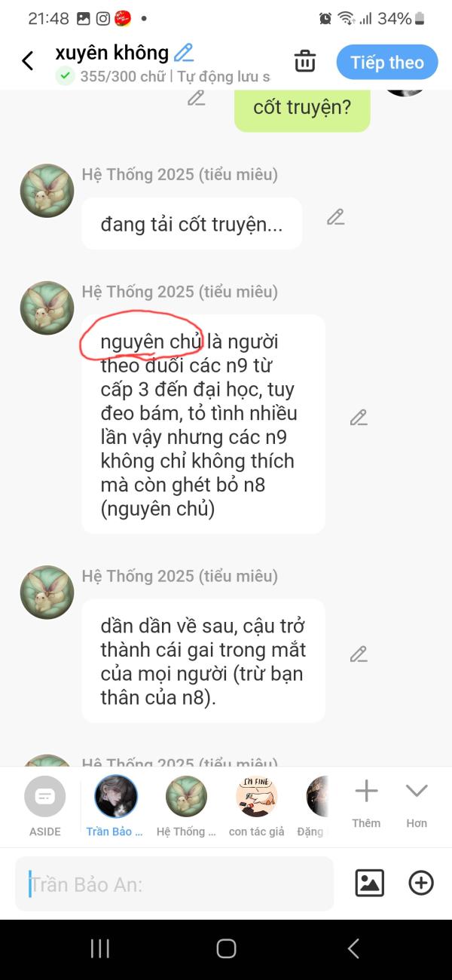
Task: Switch speaker to Trần Bảo An
Action: (115, 807)
